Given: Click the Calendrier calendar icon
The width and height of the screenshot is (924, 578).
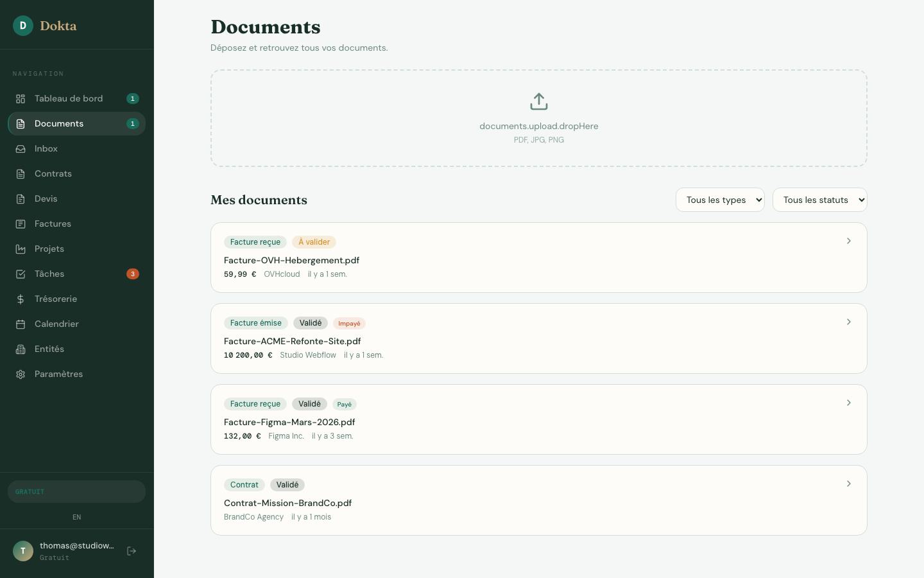Looking at the screenshot, I should click(x=21, y=324).
